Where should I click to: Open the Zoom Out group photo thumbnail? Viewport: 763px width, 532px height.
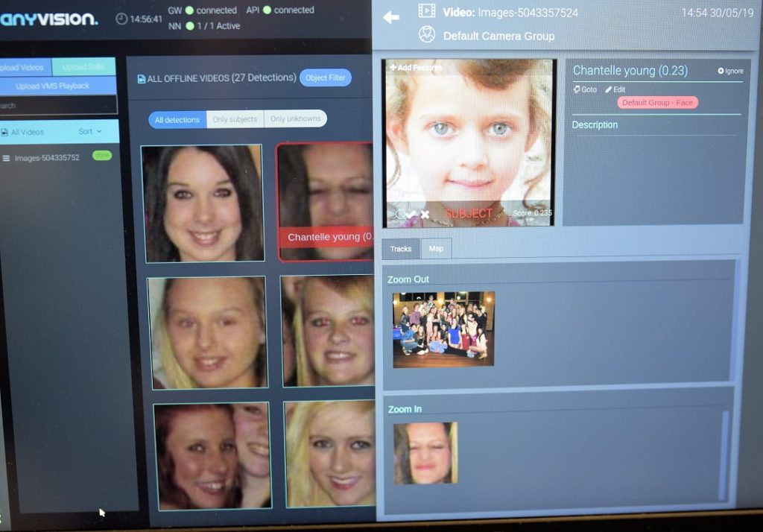point(443,329)
